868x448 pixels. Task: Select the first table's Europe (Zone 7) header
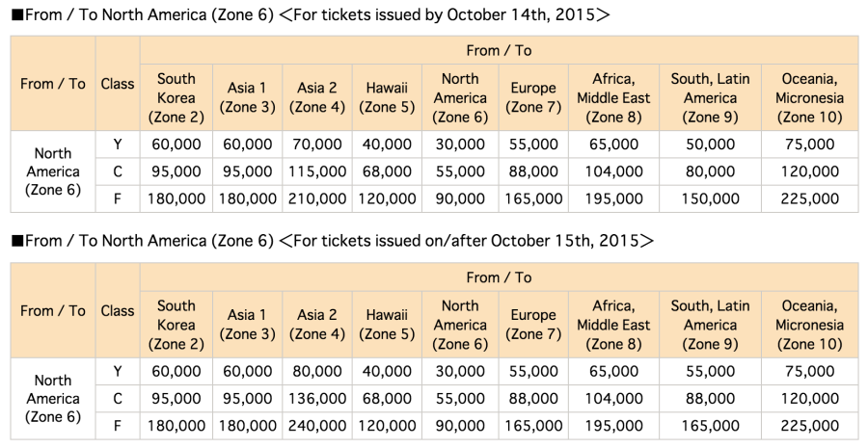tap(532, 97)
